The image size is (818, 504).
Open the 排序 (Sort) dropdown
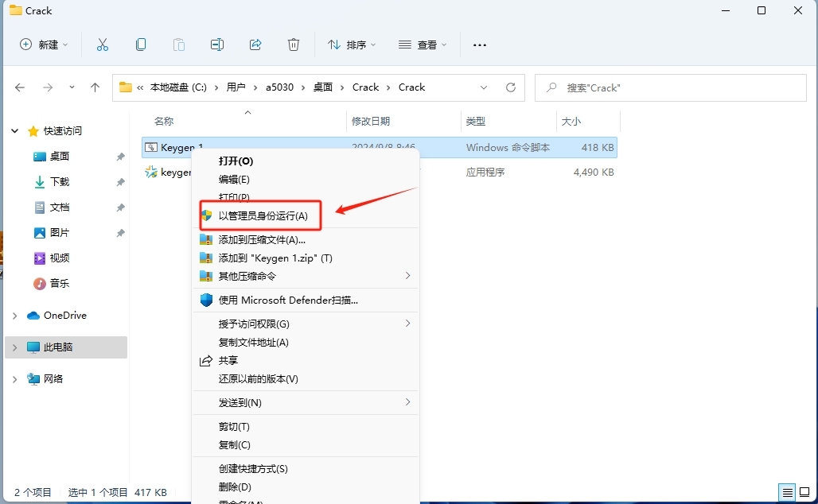tap(351, 45)
